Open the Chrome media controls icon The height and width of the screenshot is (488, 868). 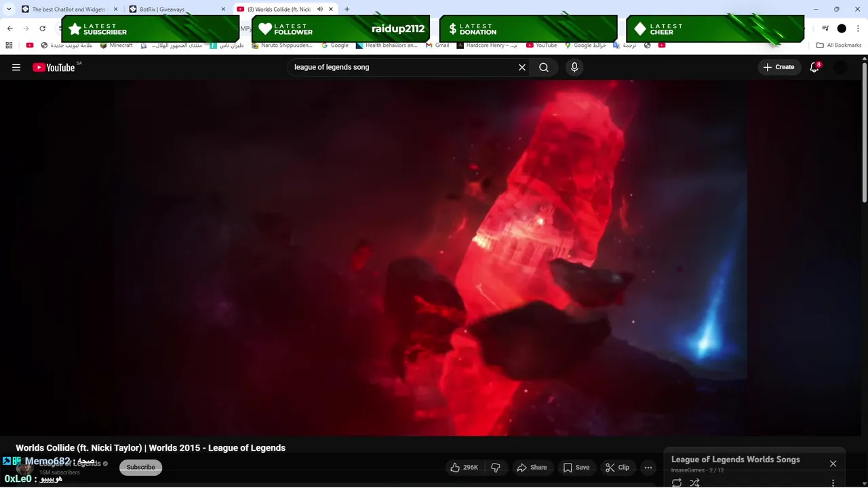[825, 28]
